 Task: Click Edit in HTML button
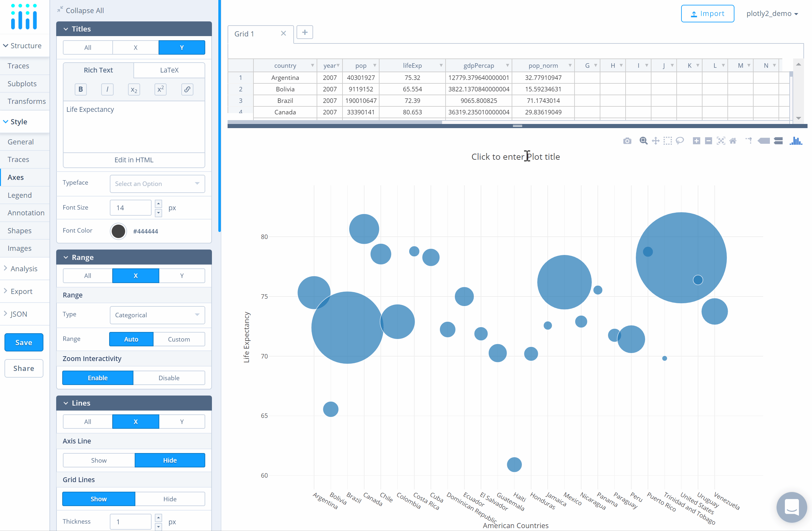[x=134, y=160]
